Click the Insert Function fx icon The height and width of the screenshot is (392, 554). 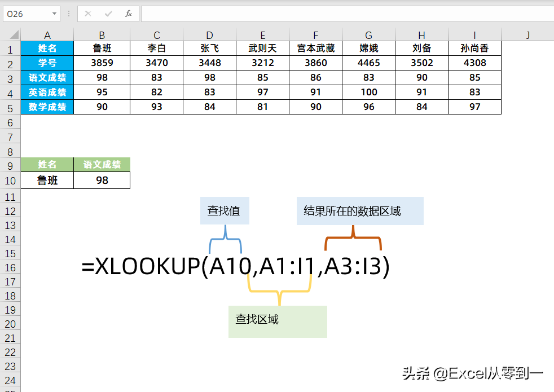click(x=128, y=14)
